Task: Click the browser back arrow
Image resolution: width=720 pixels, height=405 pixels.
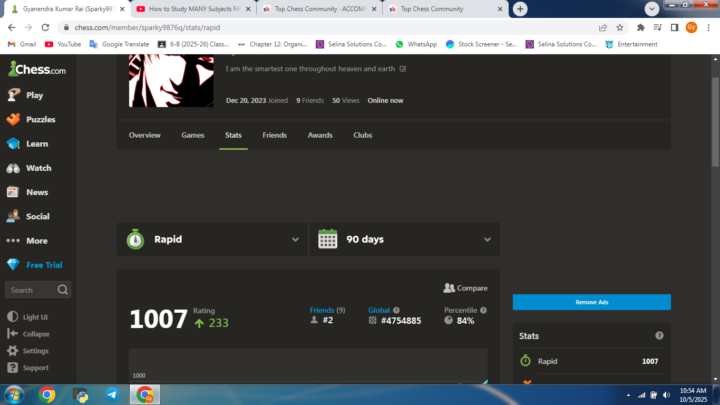Action: coord(11,28)
